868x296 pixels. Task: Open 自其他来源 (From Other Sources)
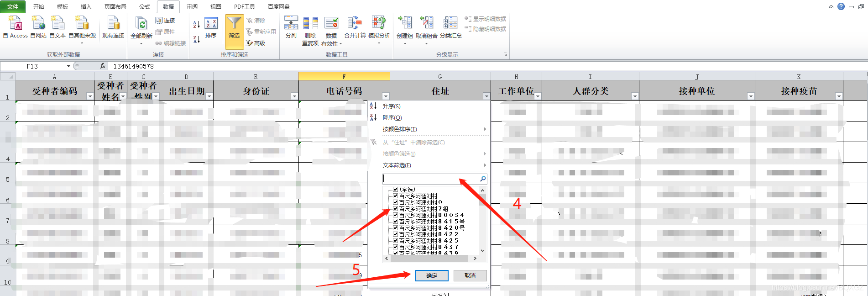point(82,29)
